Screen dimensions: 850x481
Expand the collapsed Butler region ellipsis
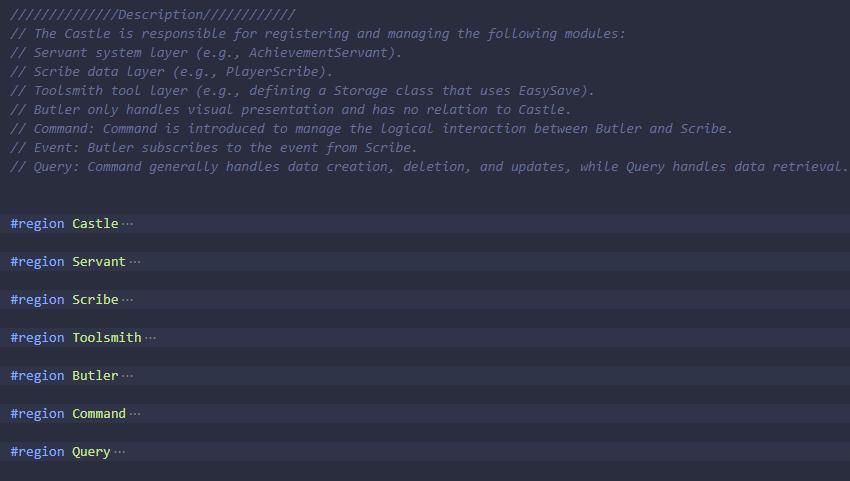[127, 376]
